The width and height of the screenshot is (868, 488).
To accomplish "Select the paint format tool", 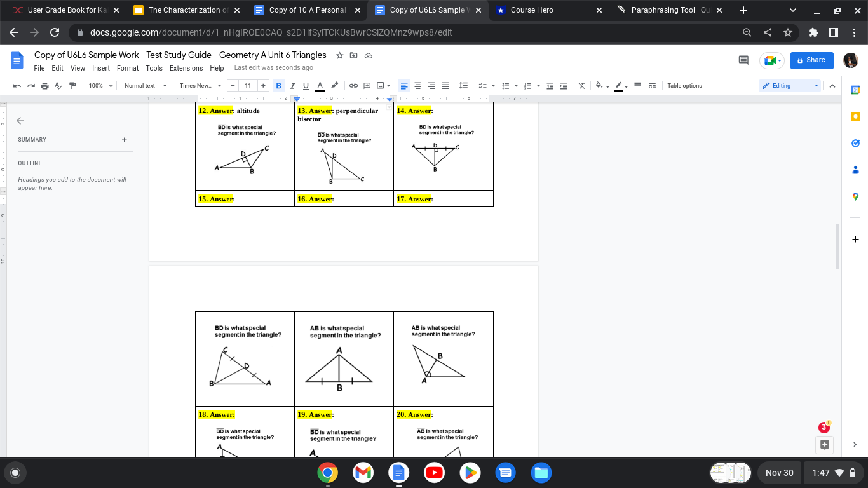I will 72,85.
